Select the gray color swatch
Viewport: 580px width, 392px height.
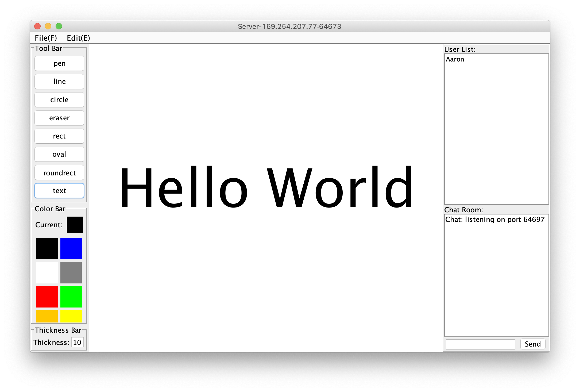click(71, 273)
